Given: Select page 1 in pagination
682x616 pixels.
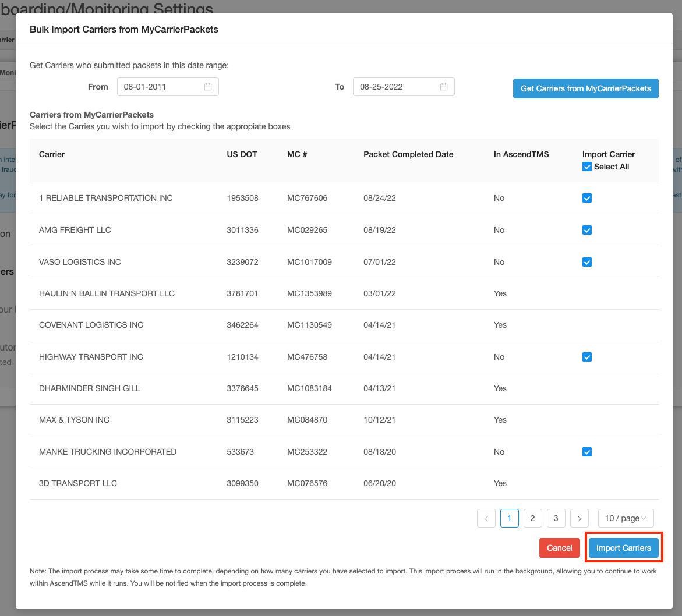Looking at the screenshot, I should tap(510, 518).
